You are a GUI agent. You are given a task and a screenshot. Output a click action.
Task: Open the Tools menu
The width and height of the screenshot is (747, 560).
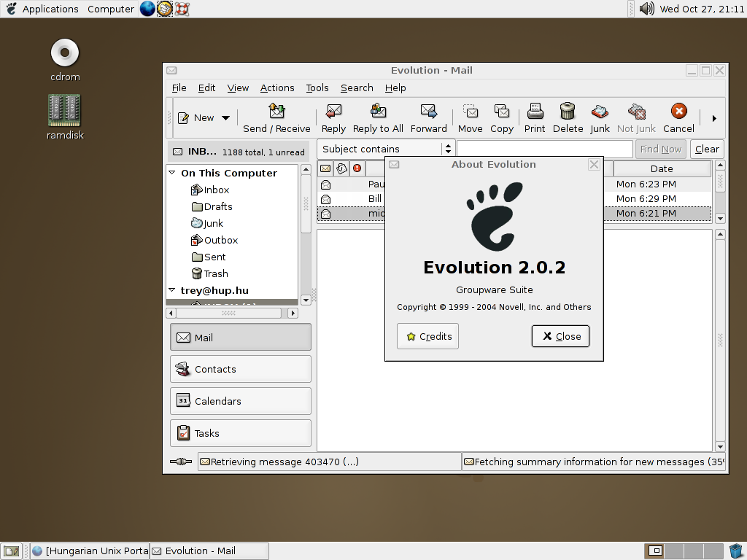click(x=317, y=88)
